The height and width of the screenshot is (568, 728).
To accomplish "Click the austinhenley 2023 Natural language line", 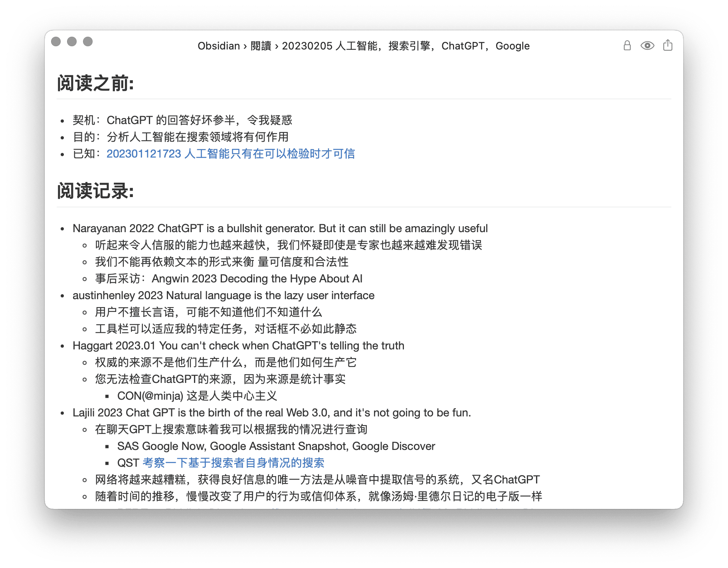I will coord(223,295).
